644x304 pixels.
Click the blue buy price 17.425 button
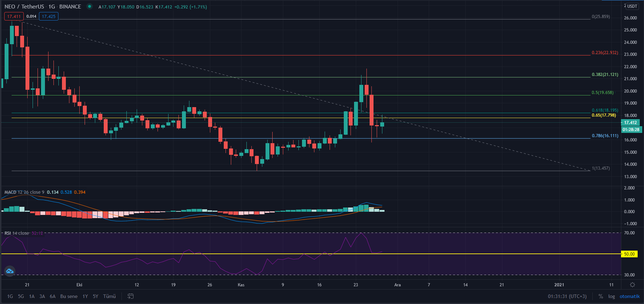click(x=49, y=16)
